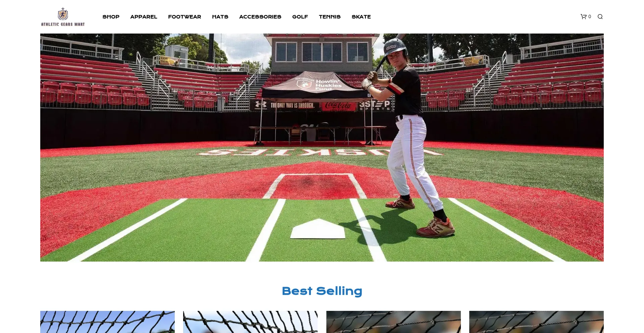
Task: Open the second best-selling product thumbnail
Action: pyautogui.click(x=250, y=322)
